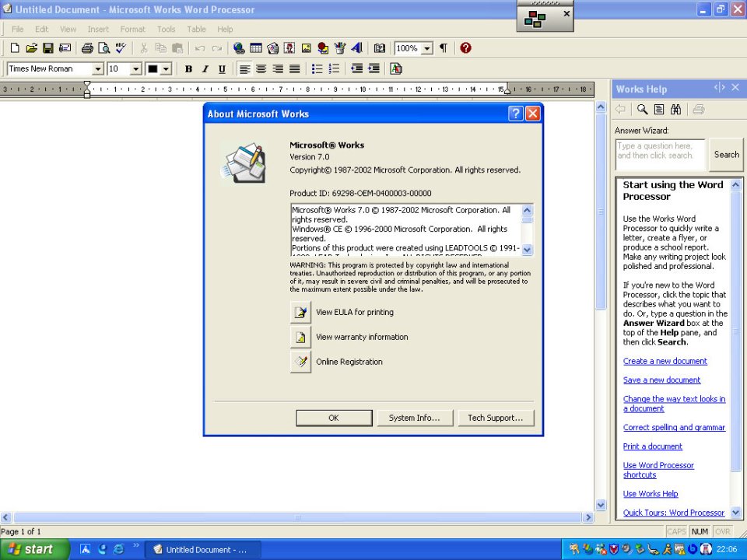Open the Format menu

pos(132,30)
